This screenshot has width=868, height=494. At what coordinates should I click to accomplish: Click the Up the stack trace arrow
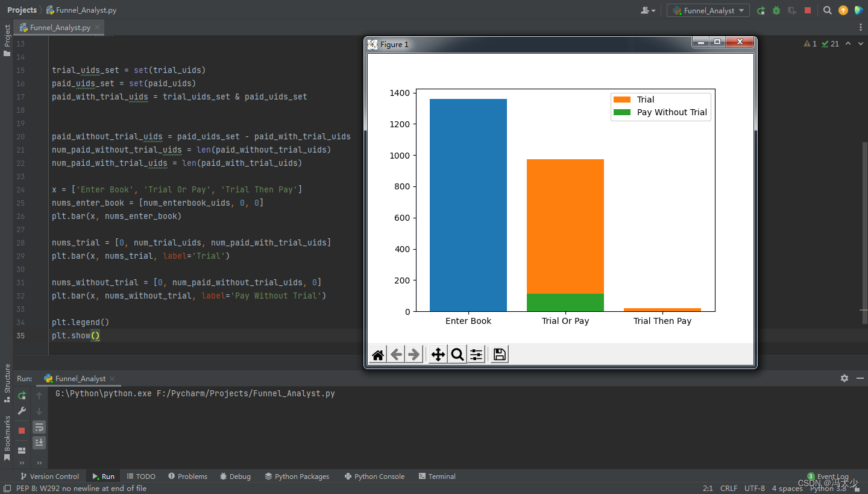click(x=39, y=396)
